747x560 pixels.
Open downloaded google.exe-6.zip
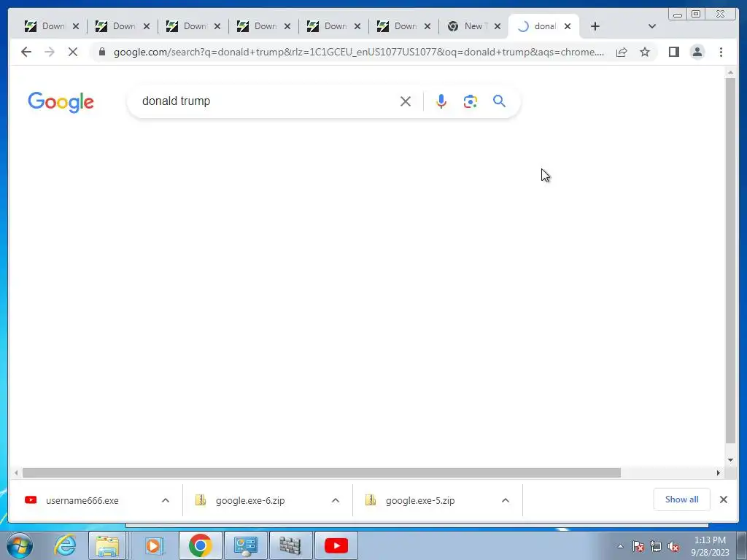[x=250, y=500]
